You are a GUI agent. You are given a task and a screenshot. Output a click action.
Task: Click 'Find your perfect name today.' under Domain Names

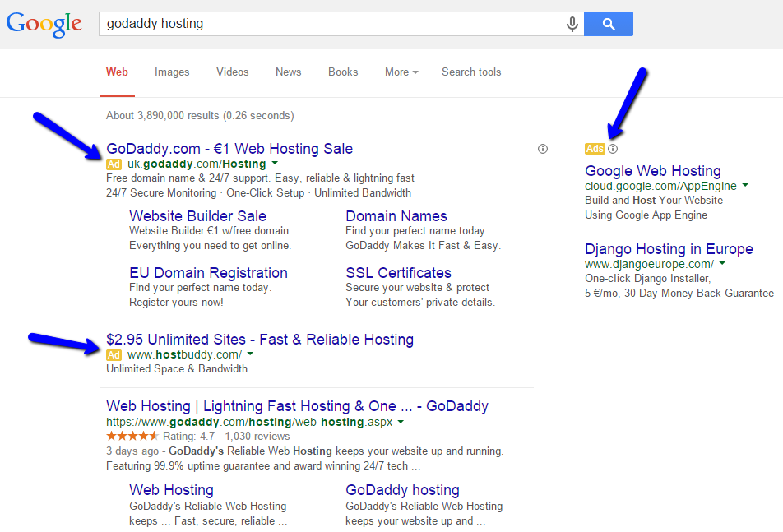point(416,230)
